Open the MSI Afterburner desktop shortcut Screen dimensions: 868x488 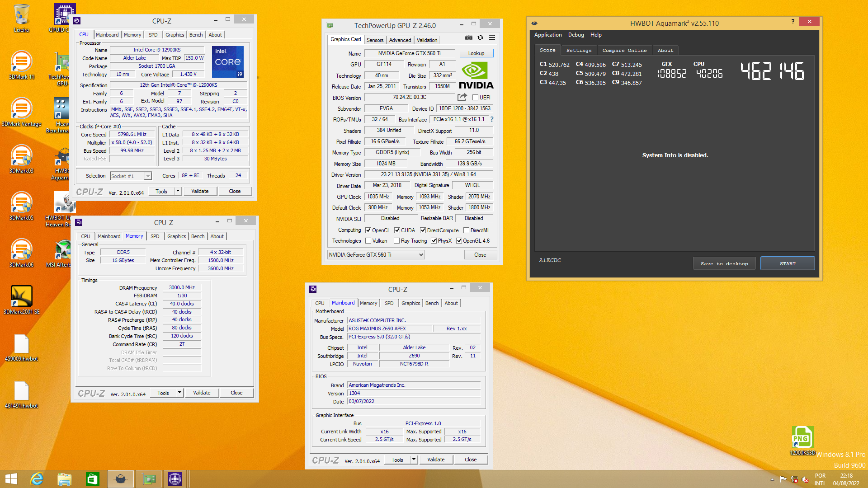coord(59,253)
